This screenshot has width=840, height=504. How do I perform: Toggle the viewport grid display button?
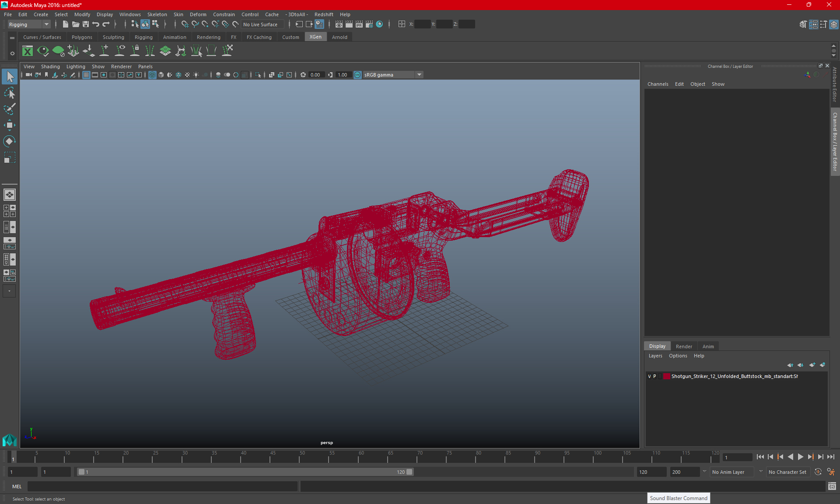[x=86, y=75]
